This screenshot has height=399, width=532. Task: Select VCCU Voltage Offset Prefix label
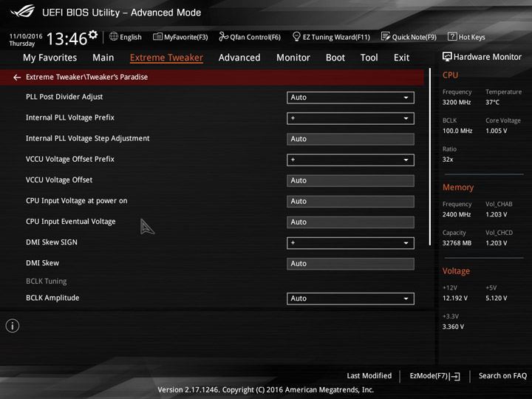70,159
